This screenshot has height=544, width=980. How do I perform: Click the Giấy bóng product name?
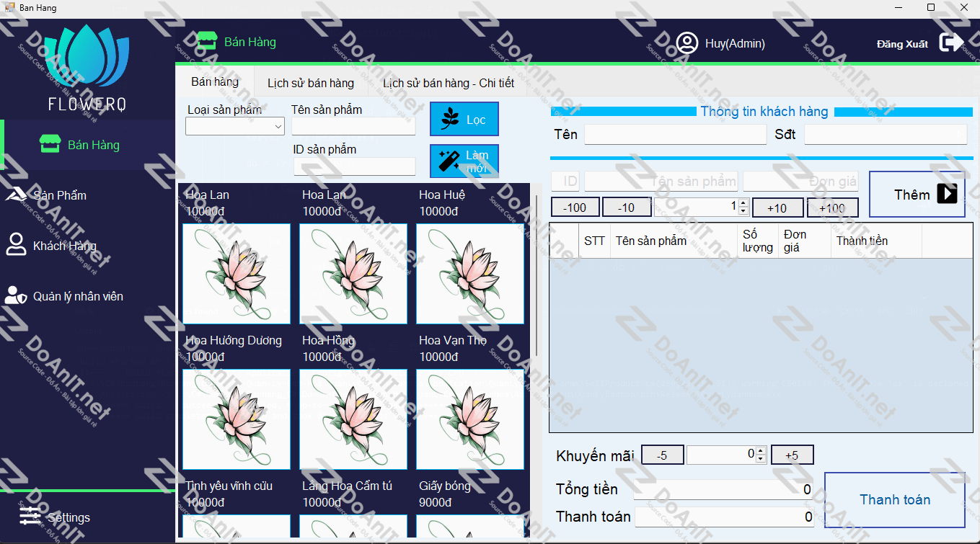click(x=445, y=486)
